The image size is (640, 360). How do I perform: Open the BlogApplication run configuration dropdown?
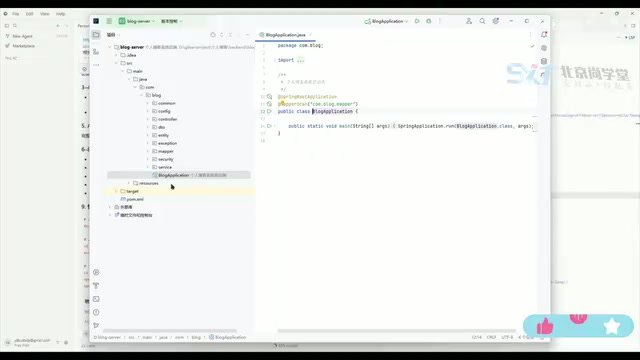pos(386,21)
